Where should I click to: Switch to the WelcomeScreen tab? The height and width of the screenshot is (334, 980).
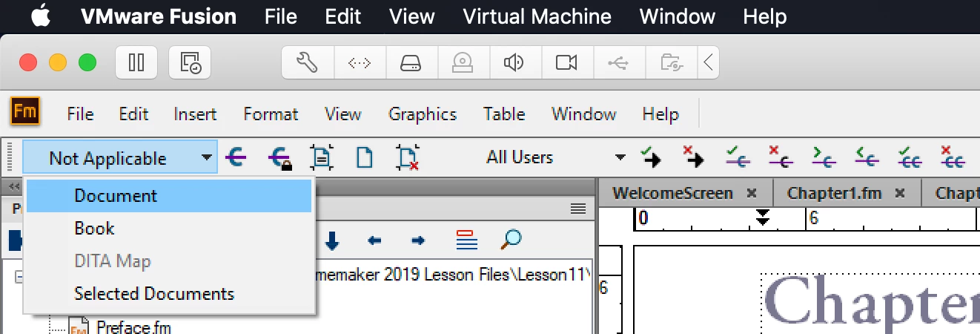click(673, 194)
